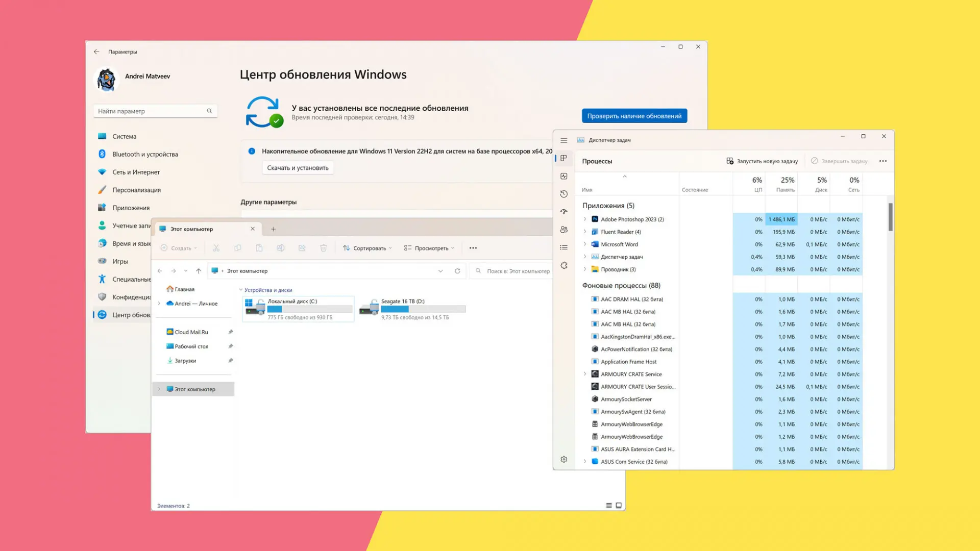Add a new tab in File Explorer

[273, 229]
